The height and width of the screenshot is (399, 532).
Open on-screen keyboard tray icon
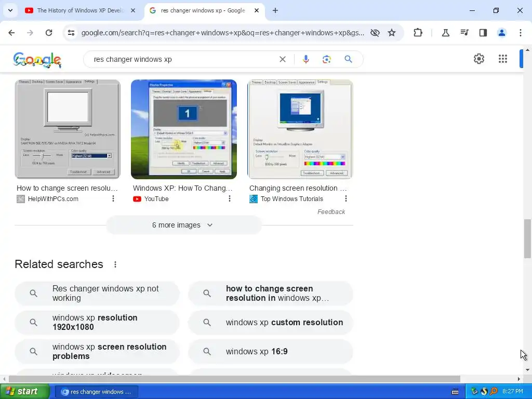455,392
